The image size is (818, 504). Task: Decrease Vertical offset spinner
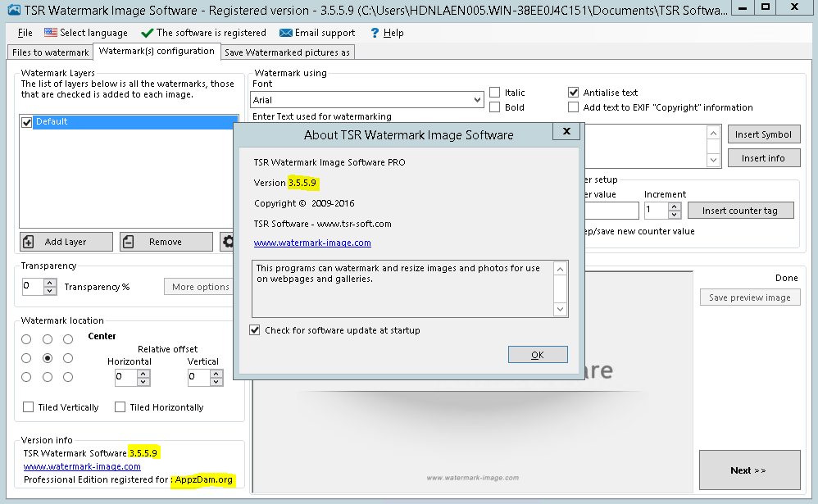pyautogui.click(x=216, y=381)
